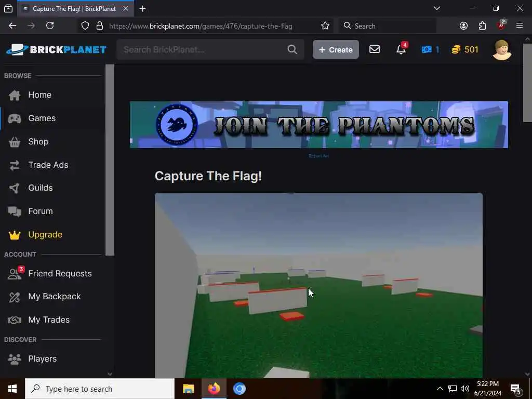Click the padlock site information icon

coord(100,26)
